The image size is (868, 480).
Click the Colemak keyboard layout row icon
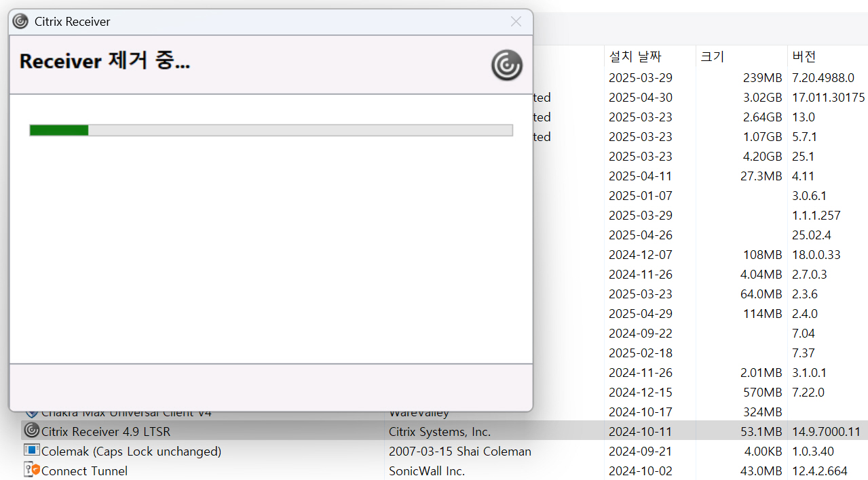31,450
